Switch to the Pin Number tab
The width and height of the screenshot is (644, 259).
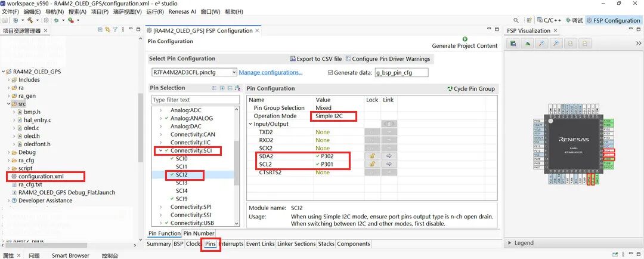click(199, 233)
